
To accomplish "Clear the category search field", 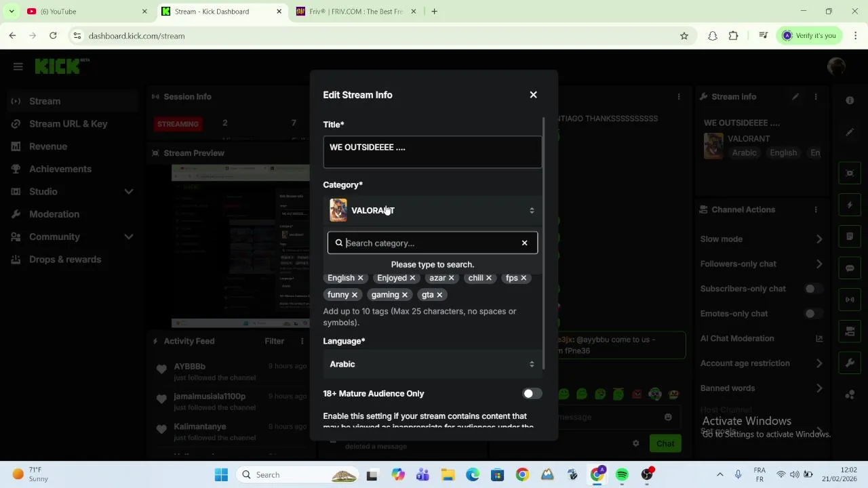I will coord(524,243).
